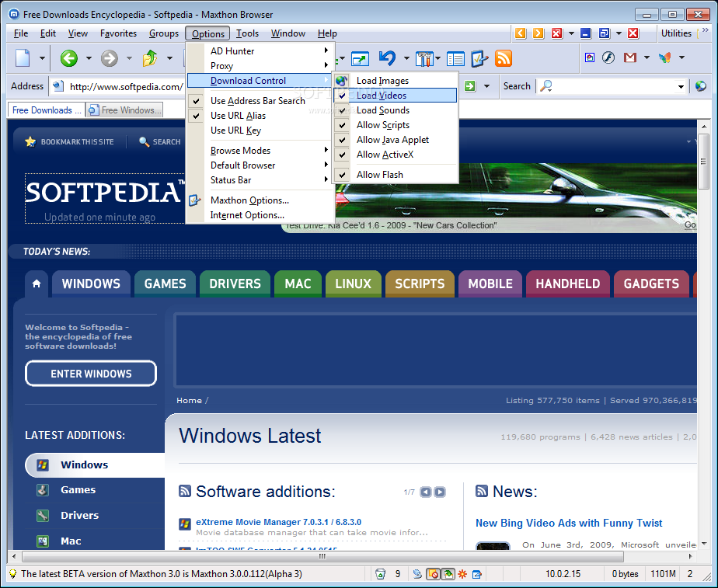Image resolution: width=718 pixels, height=588 pixels.
Task: Click the previous arrow in Software additions pager
Action: click(x=425, y=492)
